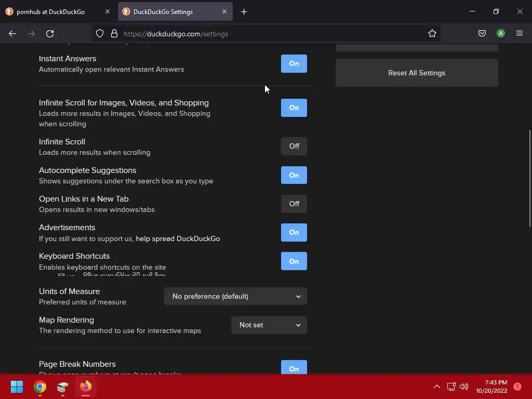Screen dimensions: 532x399
Task: Open the third taskbar app icon
Action: coord(63,387)
